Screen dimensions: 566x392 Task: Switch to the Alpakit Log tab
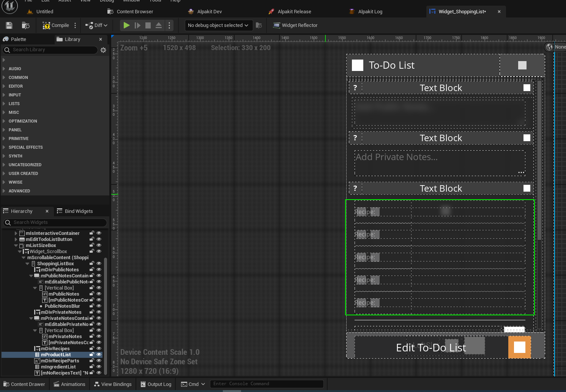pyautogui.click(x=366, y=12)
